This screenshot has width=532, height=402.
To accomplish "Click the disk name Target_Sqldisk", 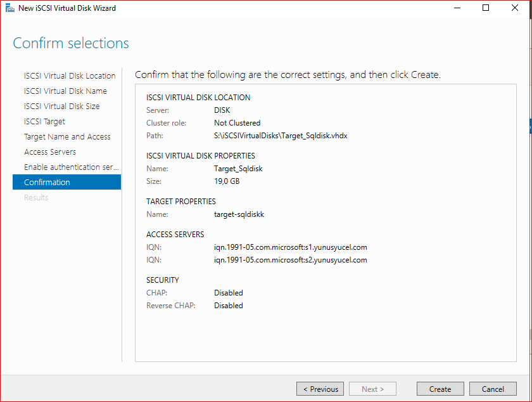I will tap(238, 169).
